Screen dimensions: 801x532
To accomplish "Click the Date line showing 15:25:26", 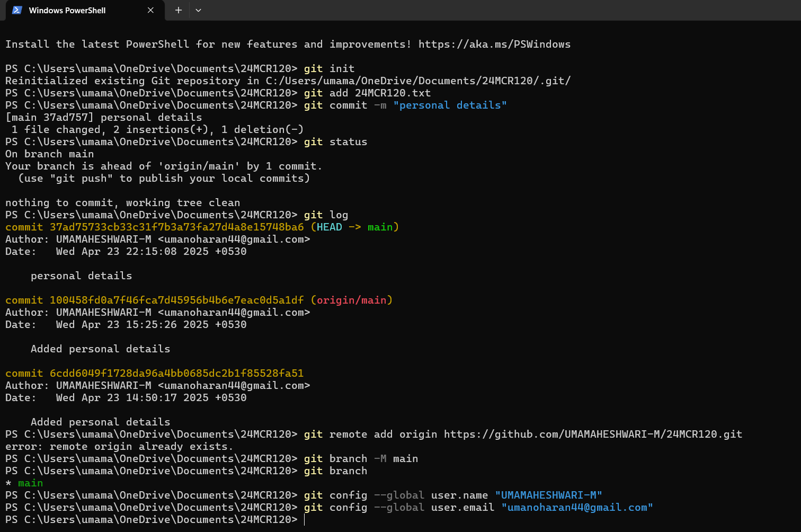I will point(126,324).
